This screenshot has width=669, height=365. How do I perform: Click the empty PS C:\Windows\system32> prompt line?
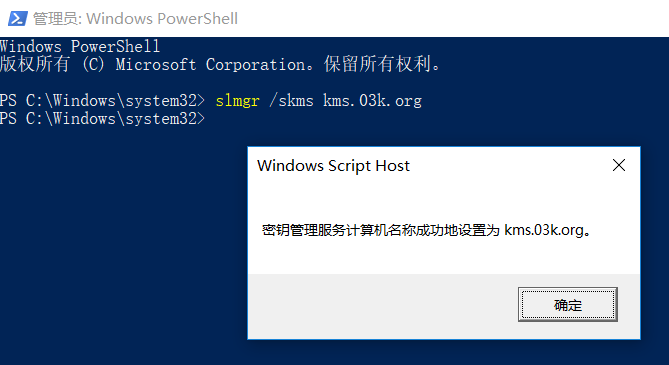[x=102, y=119]
